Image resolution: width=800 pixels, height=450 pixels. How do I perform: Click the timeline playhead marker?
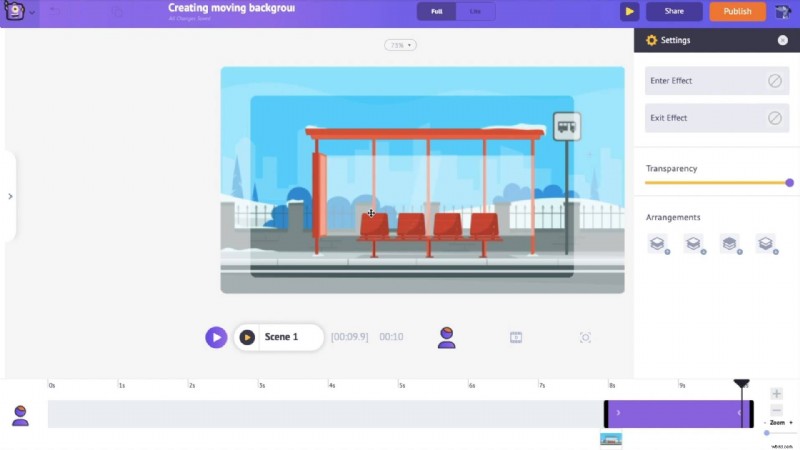pos(741,383)
